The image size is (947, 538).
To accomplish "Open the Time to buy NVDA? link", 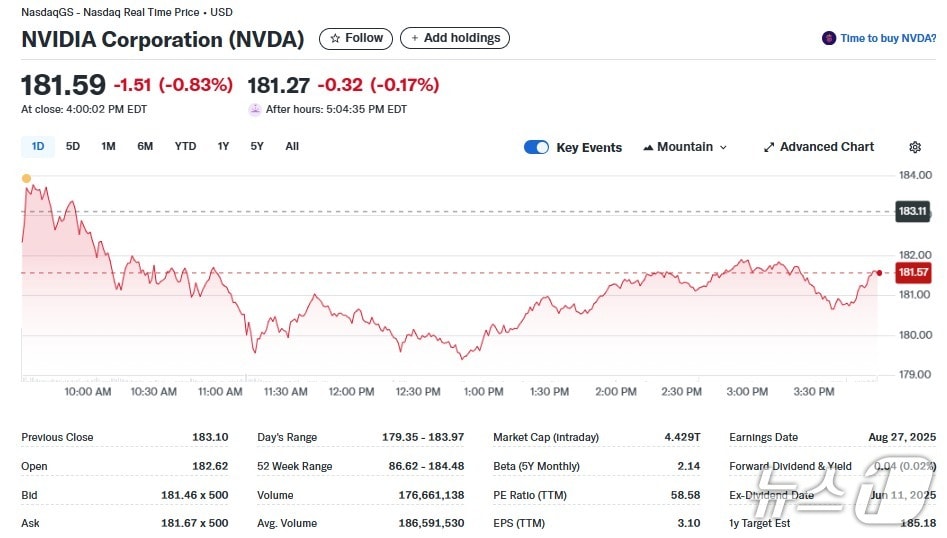I will click(x=888, y=38).
